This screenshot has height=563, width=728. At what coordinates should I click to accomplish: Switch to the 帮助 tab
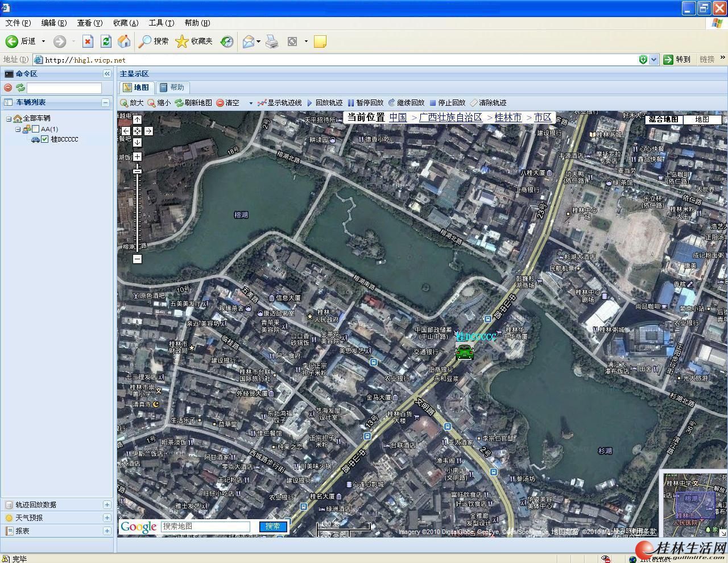coord(172,88)
